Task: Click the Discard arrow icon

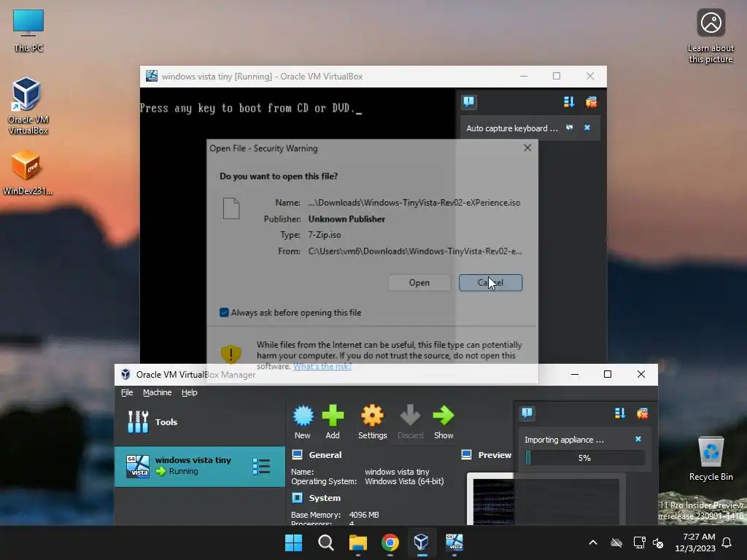Action: tap(410, 416)
